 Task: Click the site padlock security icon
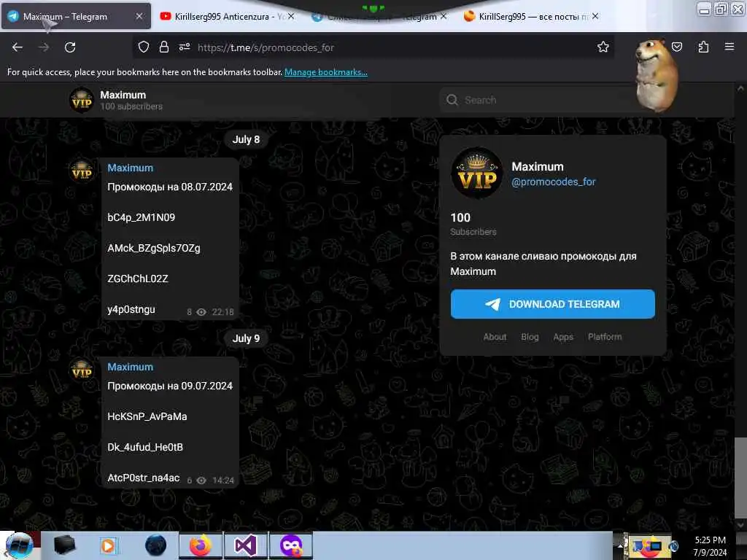pyautogui.click(x=164, y=47)
